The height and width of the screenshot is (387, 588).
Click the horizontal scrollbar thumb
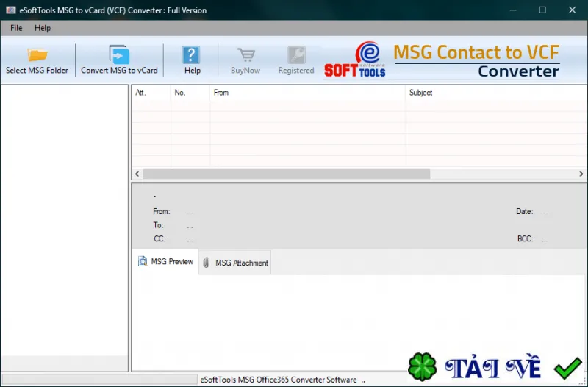pos(287,174)
